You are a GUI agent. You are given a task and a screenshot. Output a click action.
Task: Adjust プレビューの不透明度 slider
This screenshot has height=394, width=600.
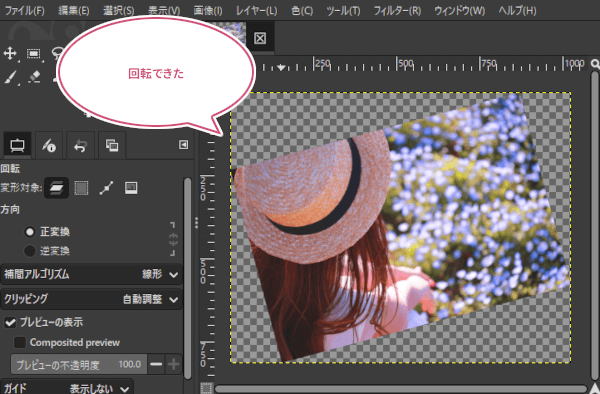click(x=79, y=365)
